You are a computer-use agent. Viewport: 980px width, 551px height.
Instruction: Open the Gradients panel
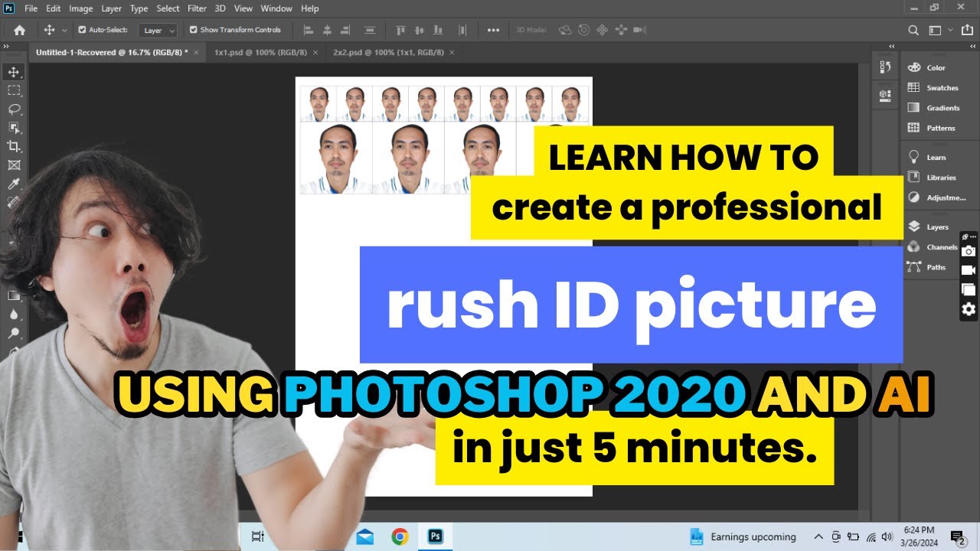point(936,108)
